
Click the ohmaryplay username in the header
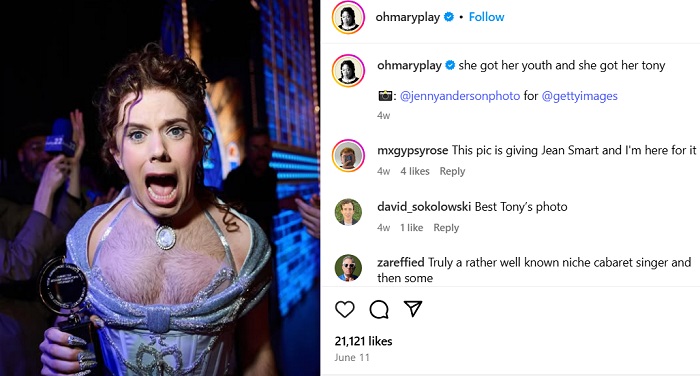(408, 17)
